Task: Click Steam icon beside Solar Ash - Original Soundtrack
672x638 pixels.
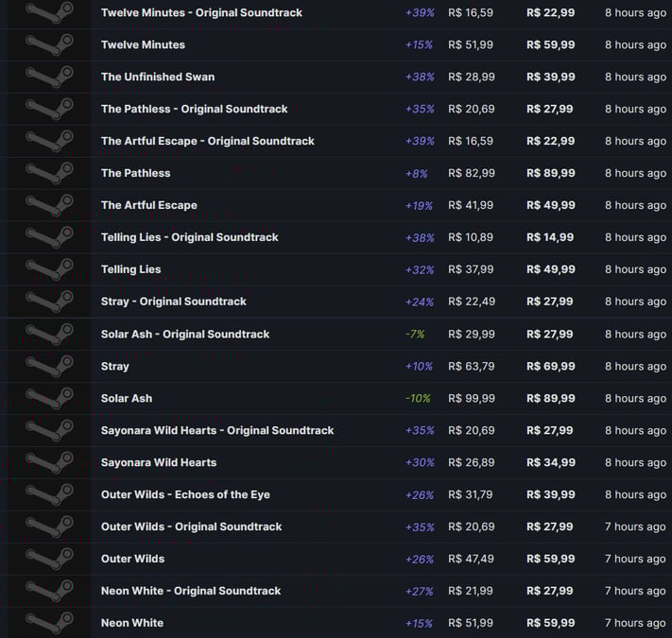Action: tap(49, 334)
